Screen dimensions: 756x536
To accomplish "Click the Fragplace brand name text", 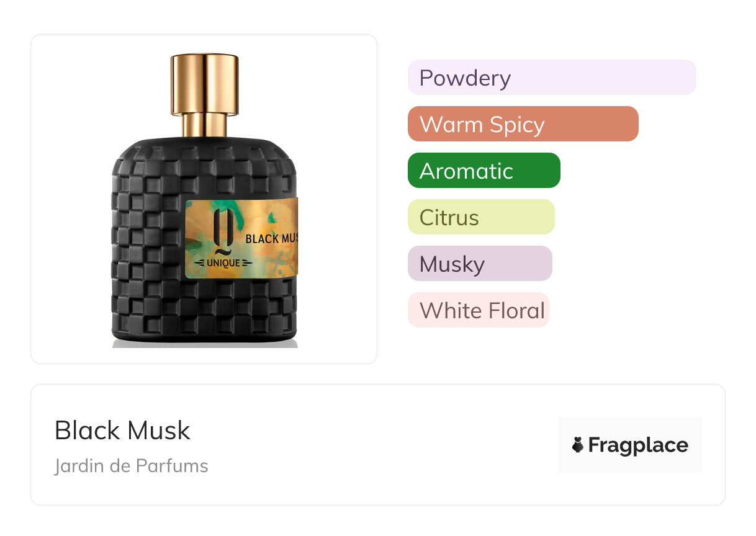I will point(638,445).
